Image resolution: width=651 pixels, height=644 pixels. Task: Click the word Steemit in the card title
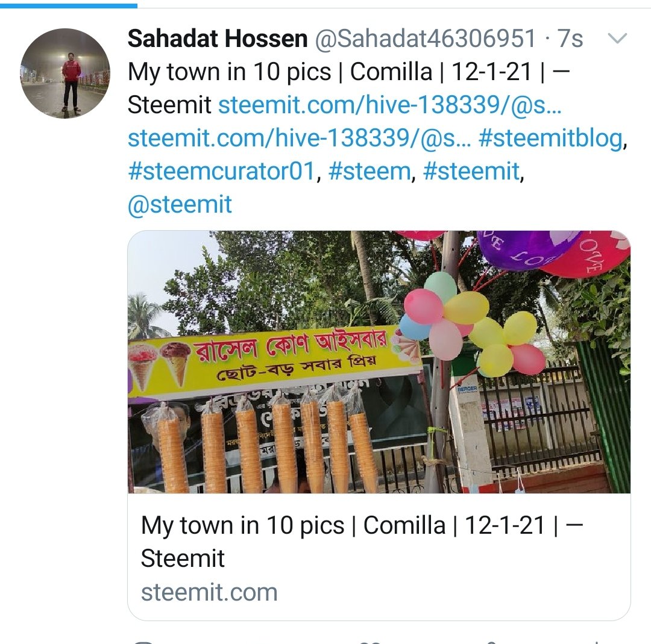point(183,558)
